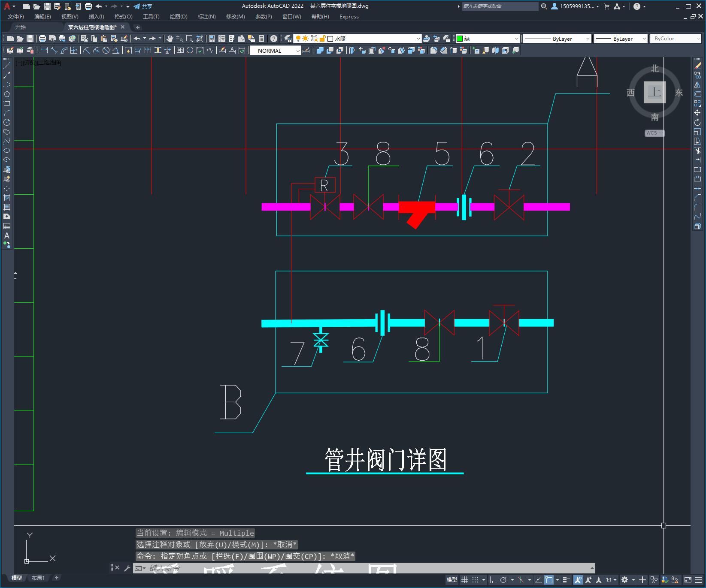Click the Clean Screen icon in status bar
Viewport: 706px width, 588px height.
688,580
